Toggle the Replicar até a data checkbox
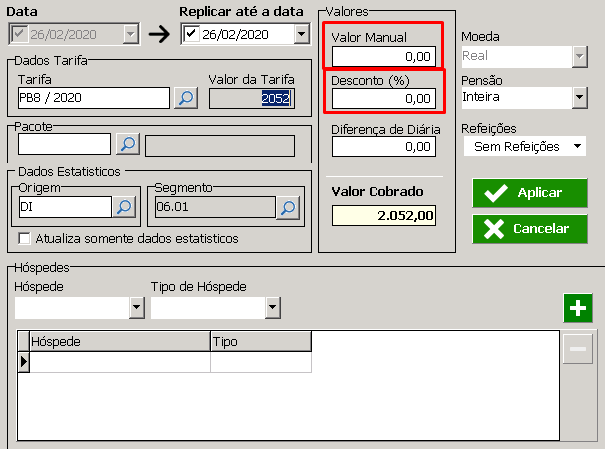 pos(191,34)
